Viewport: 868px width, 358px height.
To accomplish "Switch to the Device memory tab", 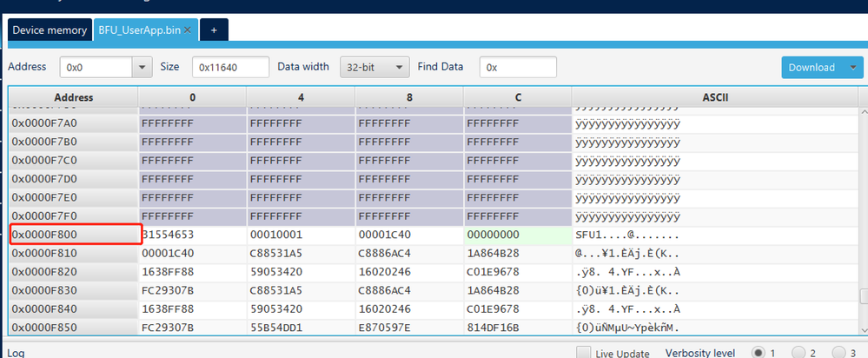I will point(50,30).
